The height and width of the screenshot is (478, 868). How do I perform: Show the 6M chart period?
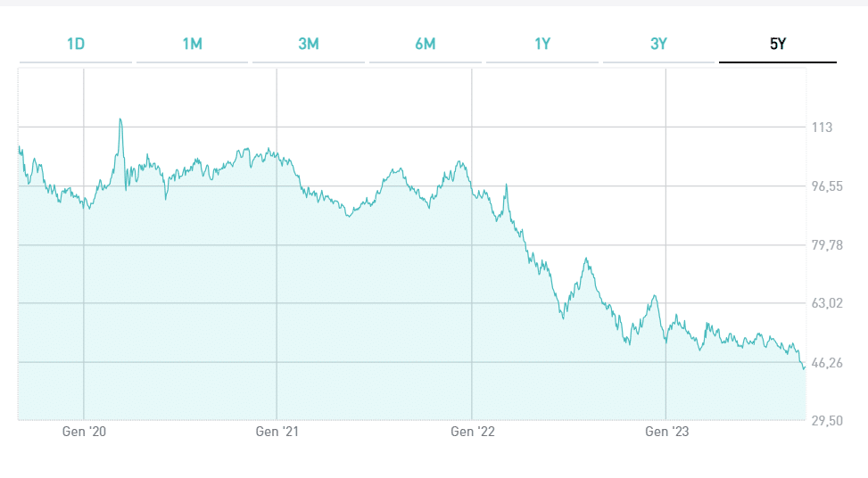425,44
